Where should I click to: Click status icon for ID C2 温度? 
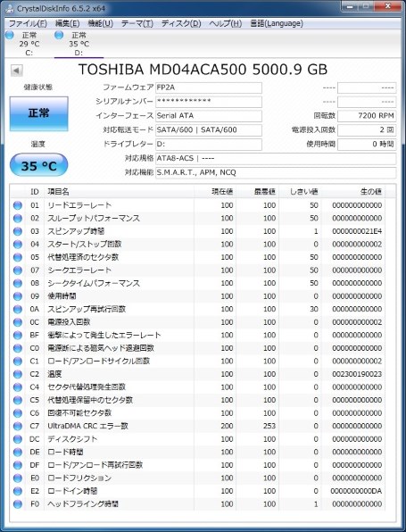coord(18,374)
